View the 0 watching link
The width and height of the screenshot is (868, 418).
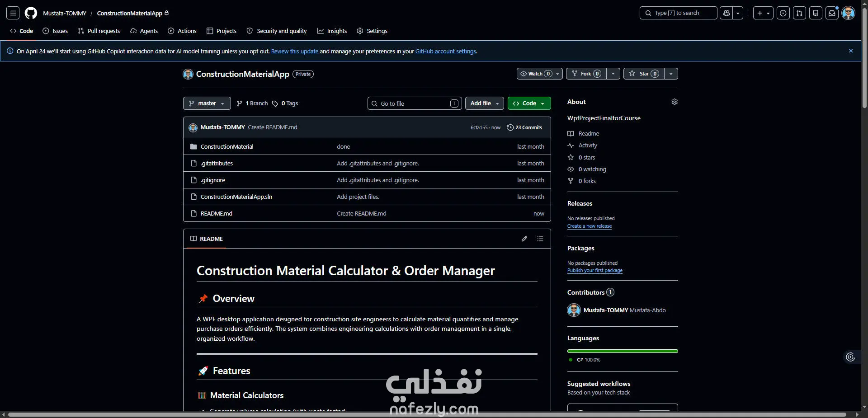click(587, 169)
